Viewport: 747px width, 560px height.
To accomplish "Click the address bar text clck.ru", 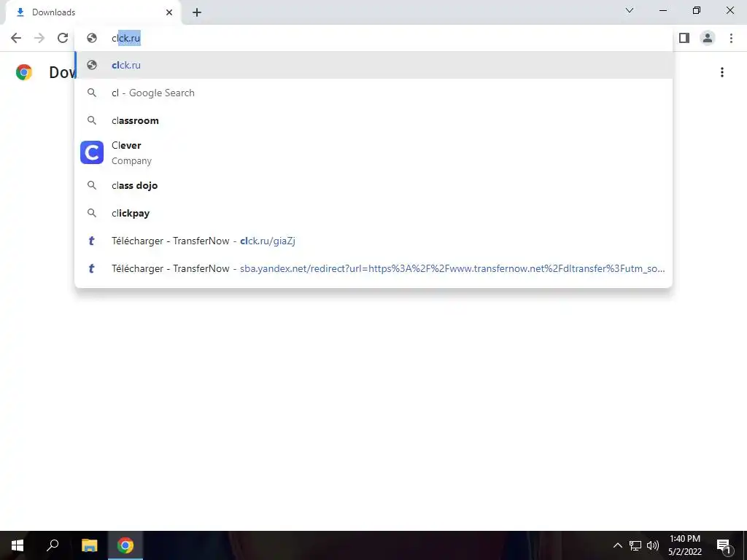I will 126,38.
